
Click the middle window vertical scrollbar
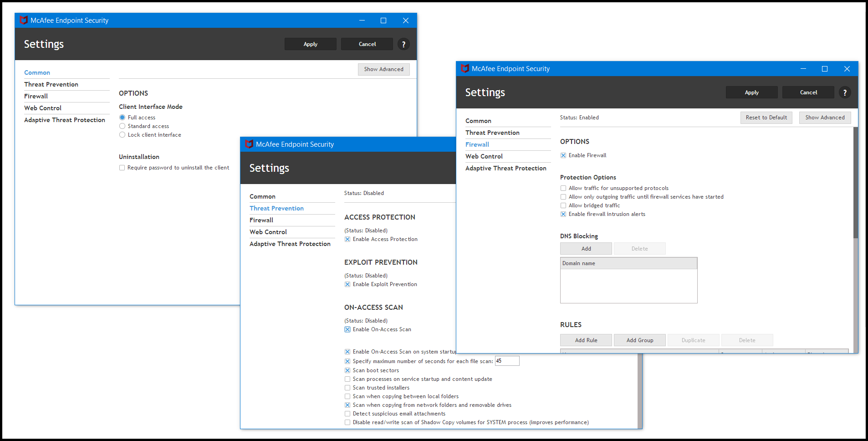[x=640, y=391]
